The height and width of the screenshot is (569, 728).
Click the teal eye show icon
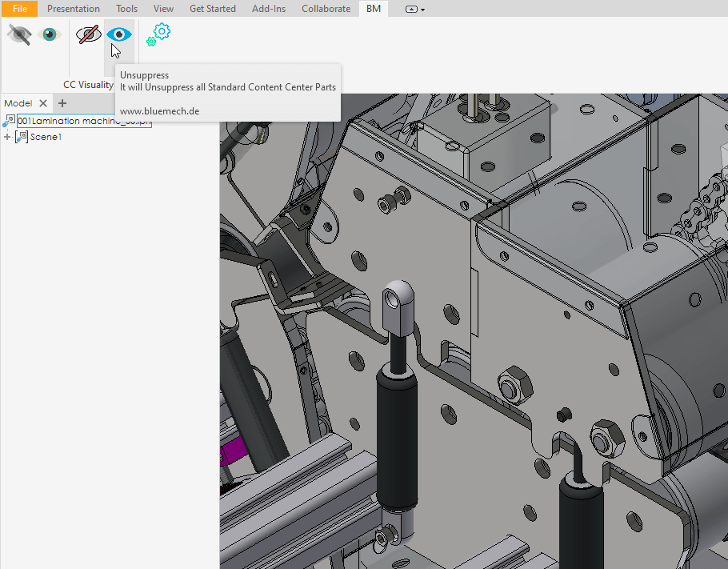point(50,34)
